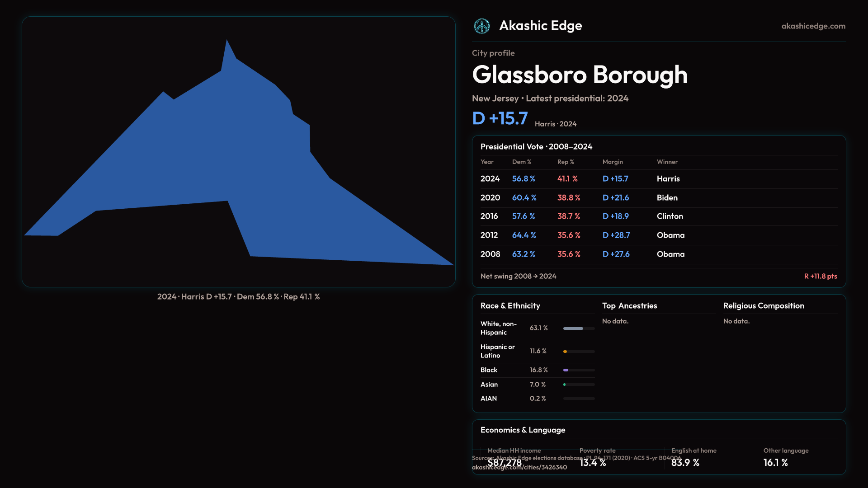Click the 2016 Clinton margin D +18.9

pyautogui.click(x=615, y=216)
